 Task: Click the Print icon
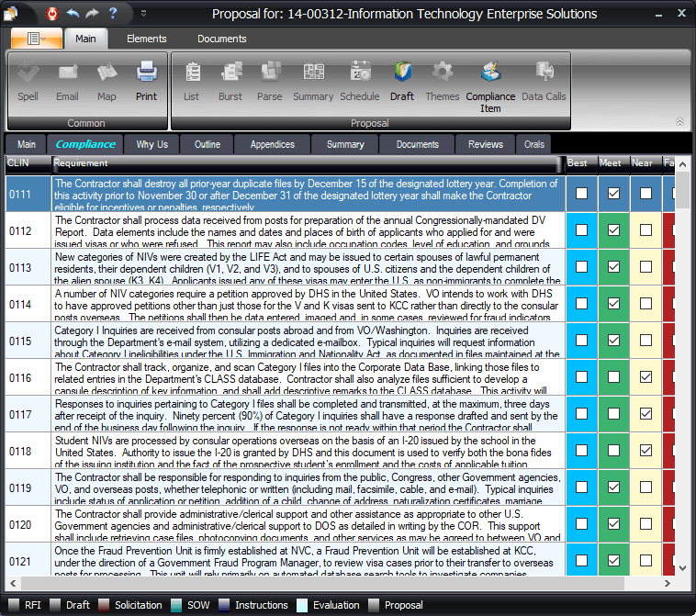pos(147,72)
